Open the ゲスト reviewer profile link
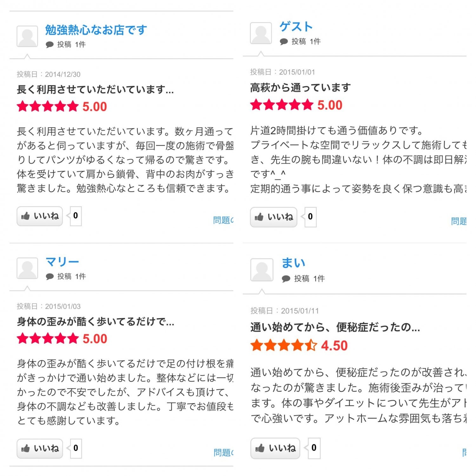Viewport: 476px width, 476px height. [x=296, y=27]
